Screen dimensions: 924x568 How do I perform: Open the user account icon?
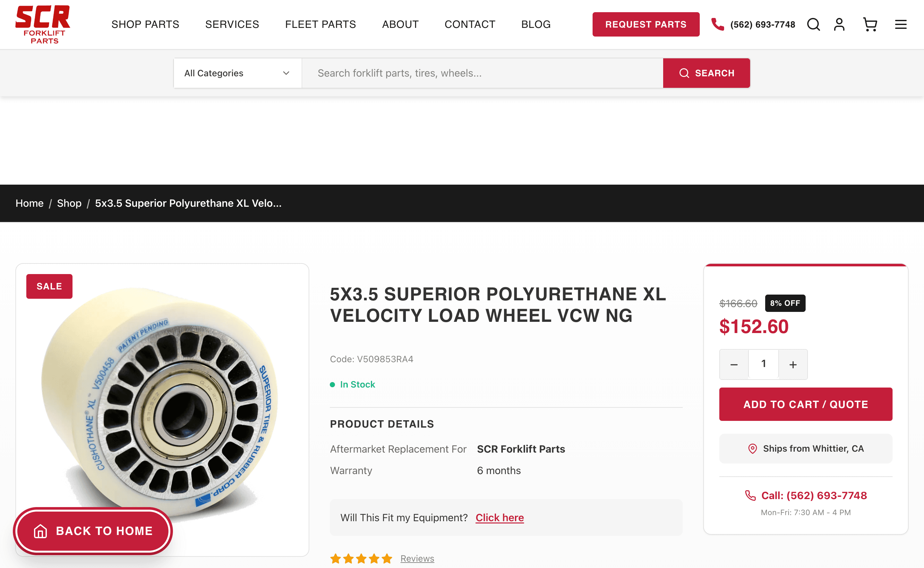point(839,24)
